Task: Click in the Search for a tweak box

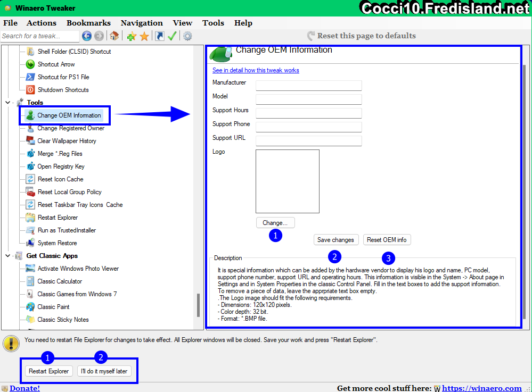Action: click(40, 36)
